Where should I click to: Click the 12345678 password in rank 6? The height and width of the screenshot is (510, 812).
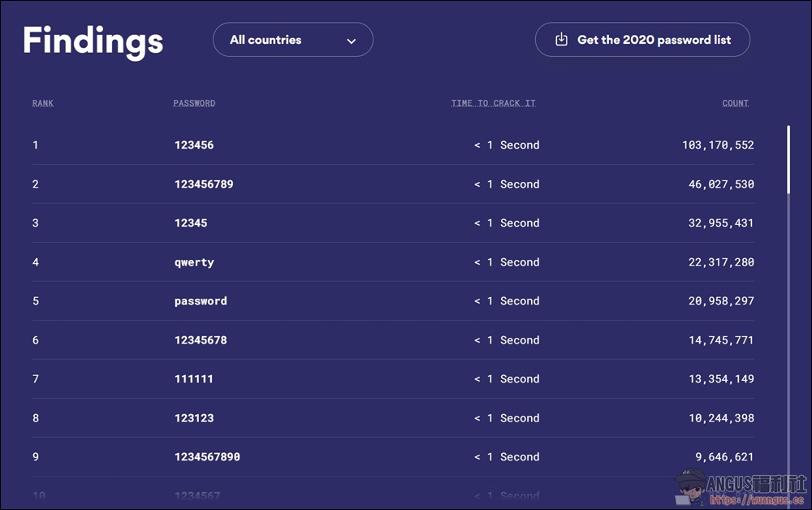click(201, 340)
